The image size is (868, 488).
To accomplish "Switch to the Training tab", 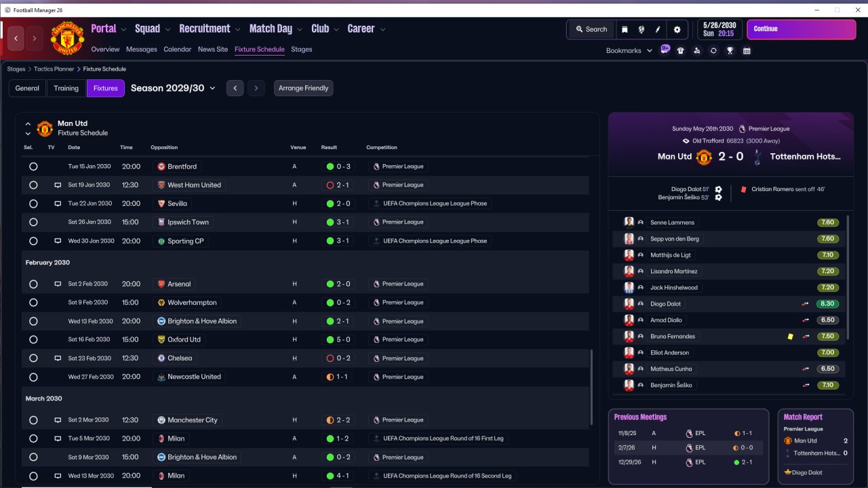I will pos(66,88).
